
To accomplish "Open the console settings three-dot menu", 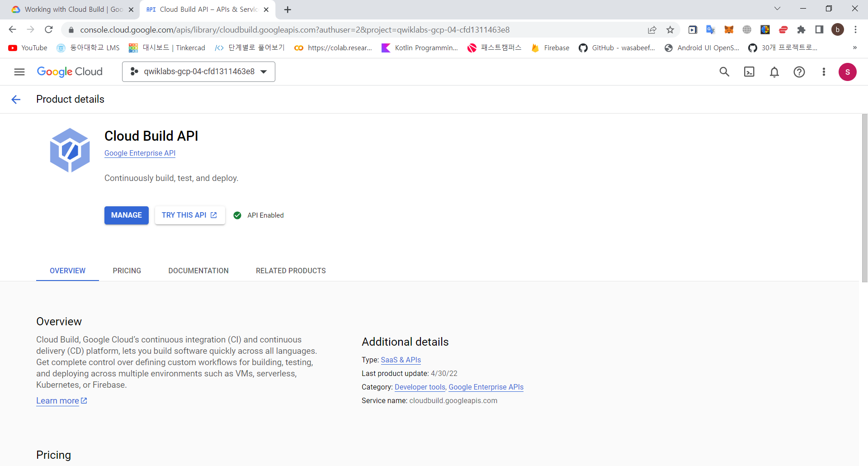I will 824,72.
